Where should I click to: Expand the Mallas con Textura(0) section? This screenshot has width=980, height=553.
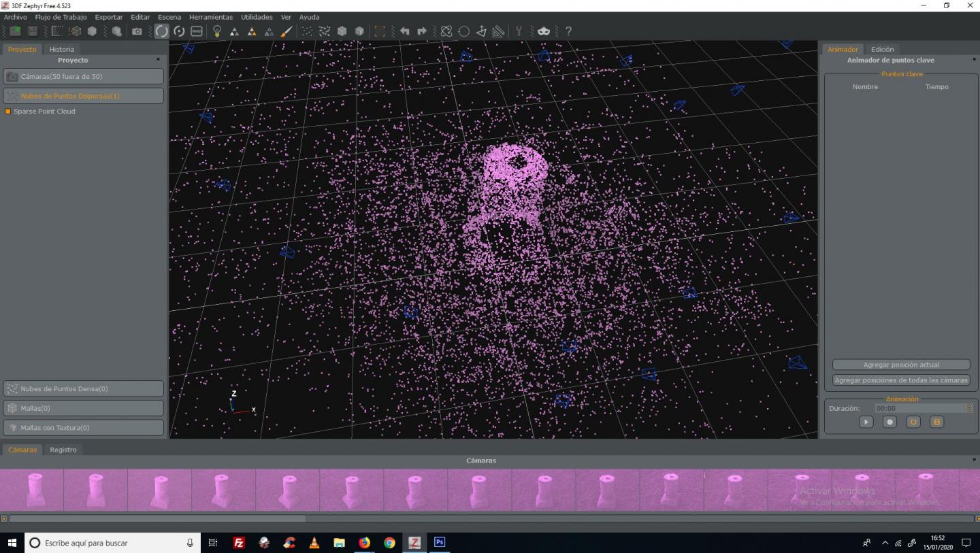pos(83,428)
